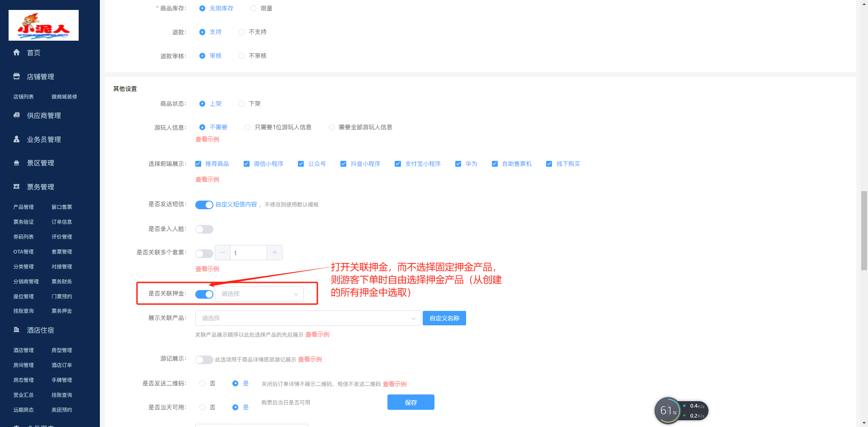Image resolution: width=868 pixels, height=427 pixels.
Task: Click the 店铺管理 shop icon
Action: (17, 76)
